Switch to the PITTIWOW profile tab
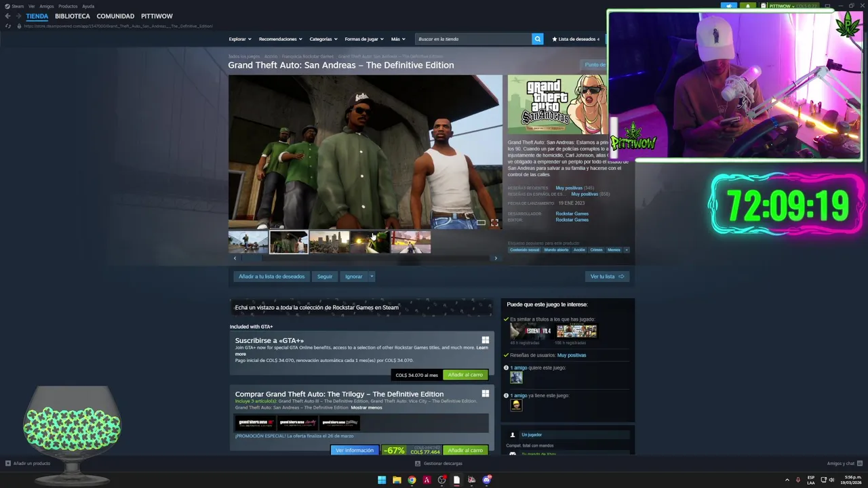 157,16
